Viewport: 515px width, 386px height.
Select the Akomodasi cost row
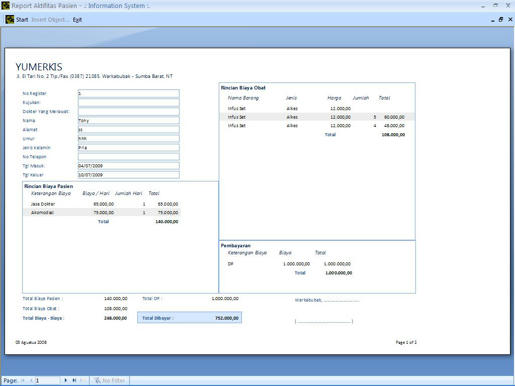coord(103,212)
